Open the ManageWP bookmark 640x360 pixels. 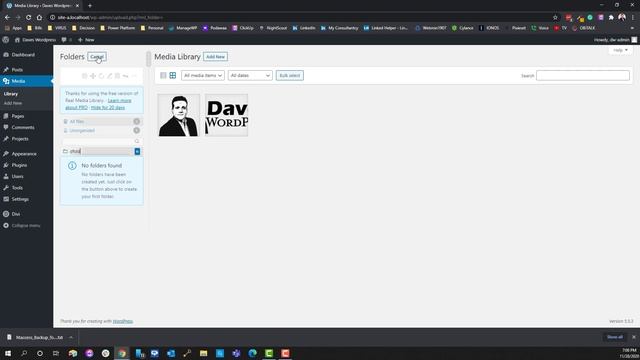coord(183,28)
